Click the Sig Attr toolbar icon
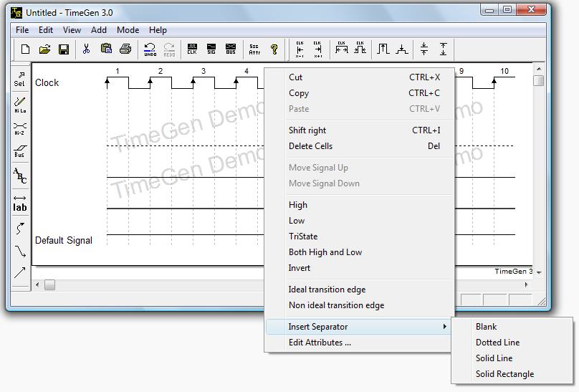 tap(254, 49)
